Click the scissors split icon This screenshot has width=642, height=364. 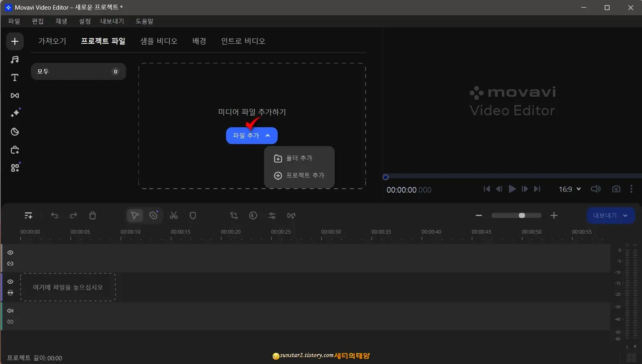click(174, 216)
